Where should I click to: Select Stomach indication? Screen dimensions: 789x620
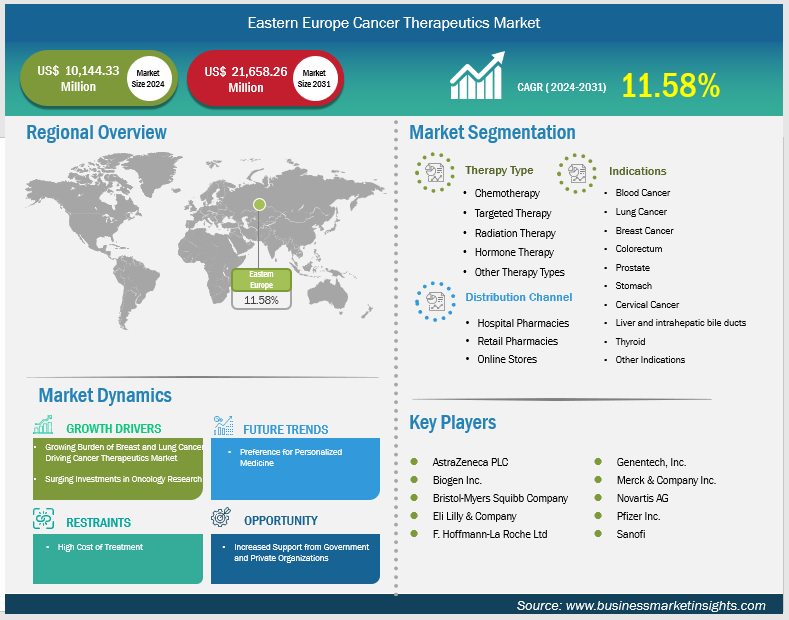(x=634, y=286)
